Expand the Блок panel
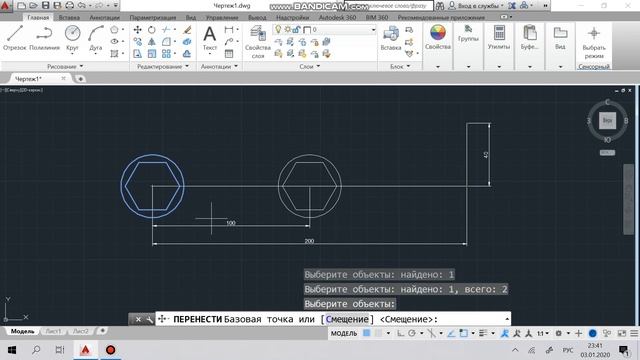 400,66
